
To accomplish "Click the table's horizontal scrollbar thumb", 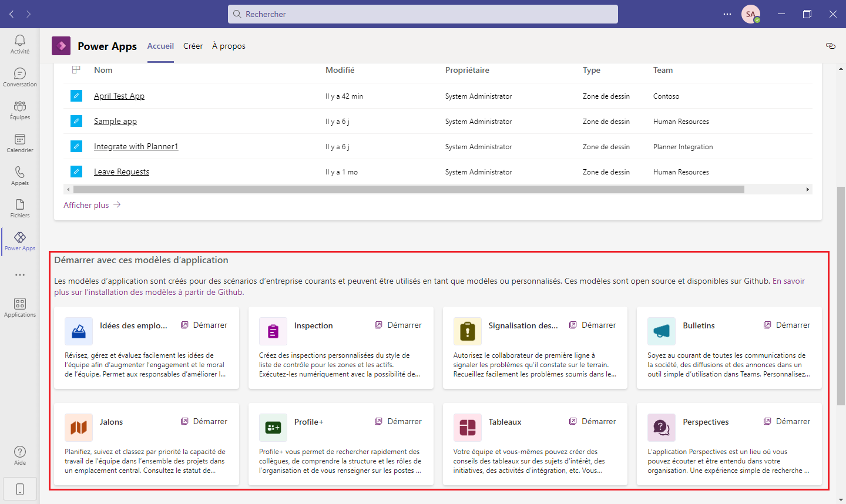I will coord(409,189).
